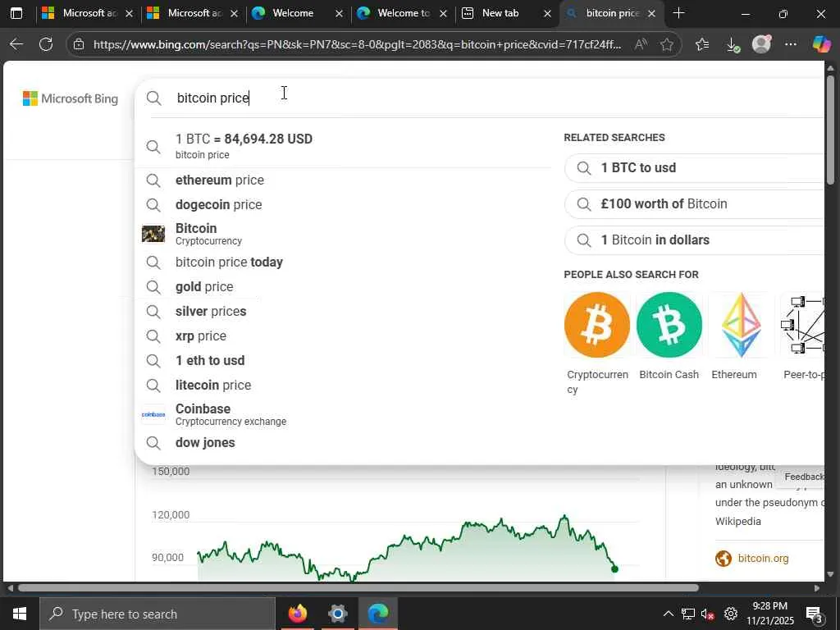Open the Wikipedia source link
Screen dimensions: 840x630
click(x=737, y=521)
